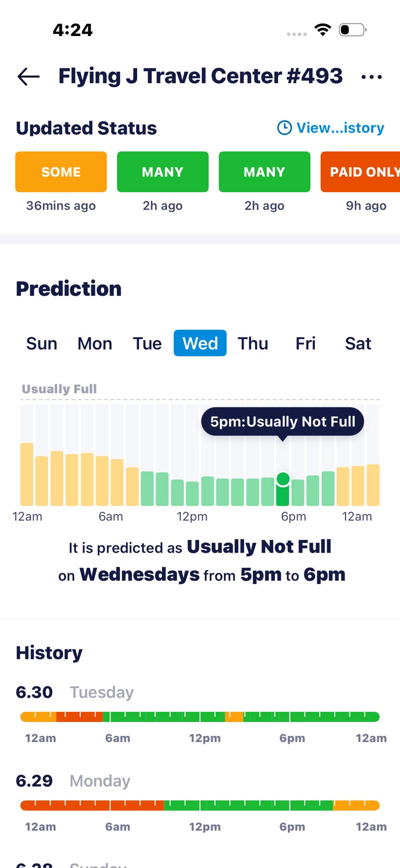
Task: Select the Wed prediction tab
Action: coord(200,343)
